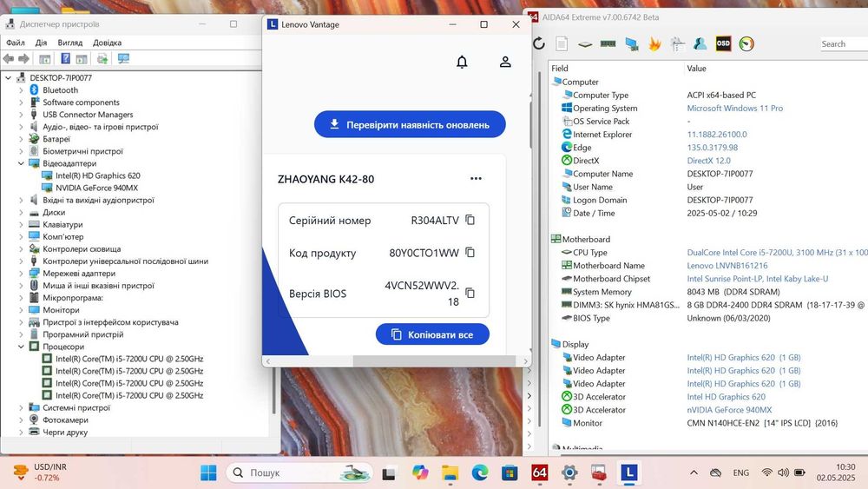Open File Explorer from the taskbar
The height and width of the screenshot is (489, 868).
450,473
